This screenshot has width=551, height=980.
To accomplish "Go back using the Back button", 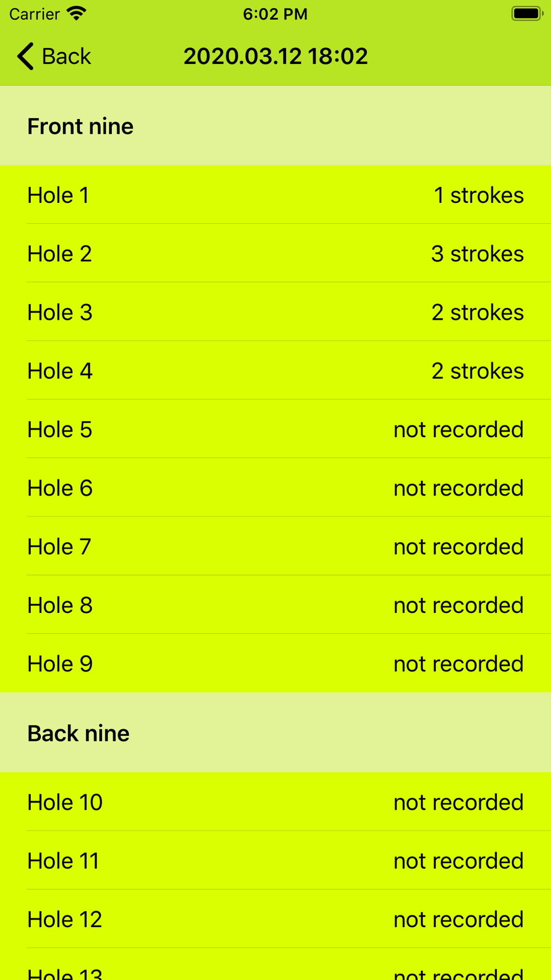I will point(53,56).
